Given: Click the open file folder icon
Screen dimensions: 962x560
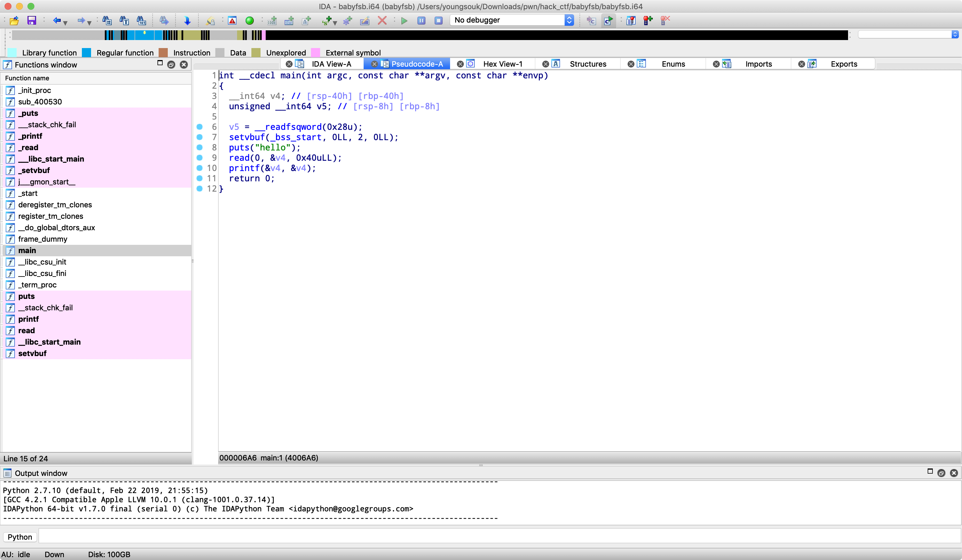Looking at the screenshot, I should coord(14,21).
